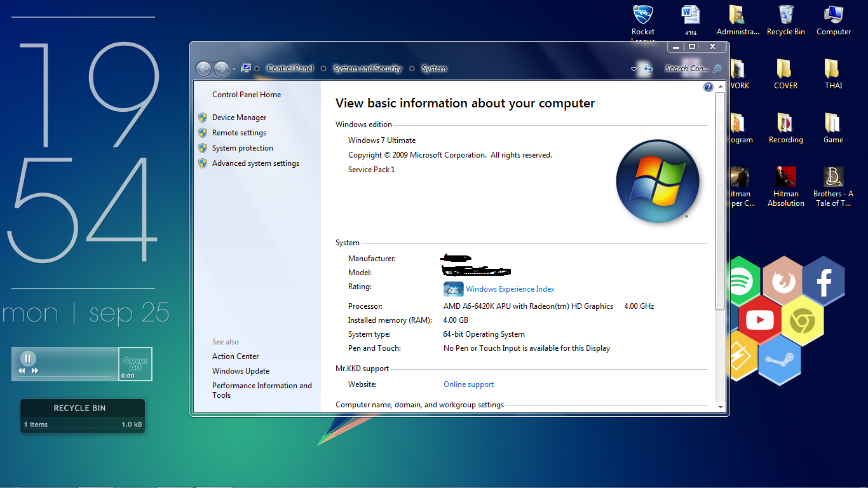Open the YouTube hexagon shortcut
This screenshot has height=488, width=868.
(760, 320)
